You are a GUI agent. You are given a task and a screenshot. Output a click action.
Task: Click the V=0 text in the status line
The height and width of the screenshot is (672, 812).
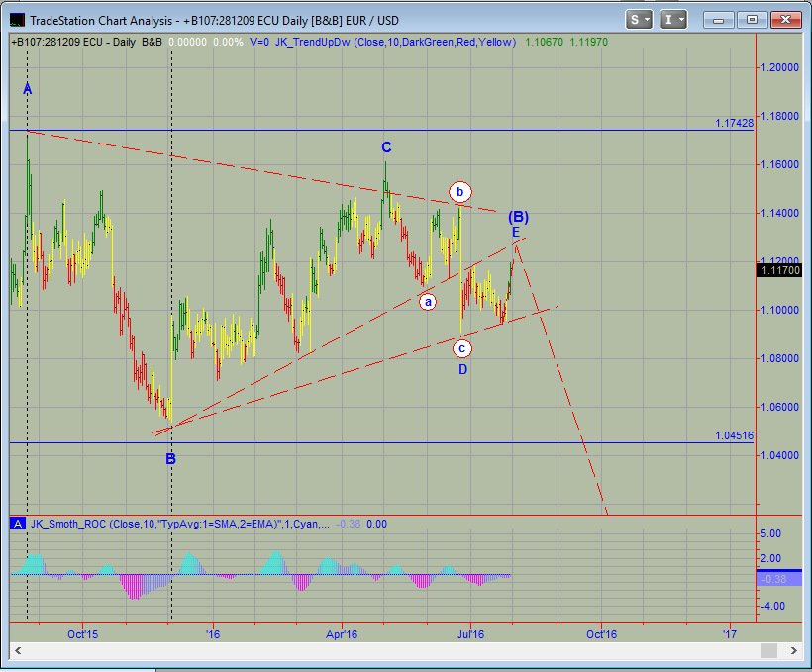(258, 42)
